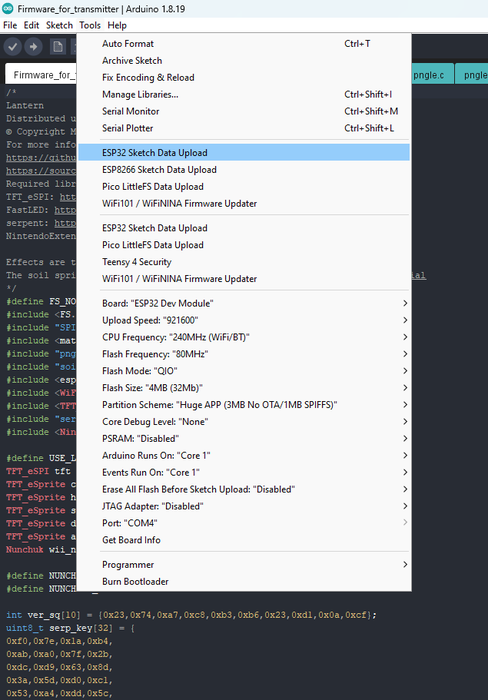Click code line "0x3a,0x5d,0xd0,0xc1,"
The width and height of the screenshot is (488, 700).
59,681
